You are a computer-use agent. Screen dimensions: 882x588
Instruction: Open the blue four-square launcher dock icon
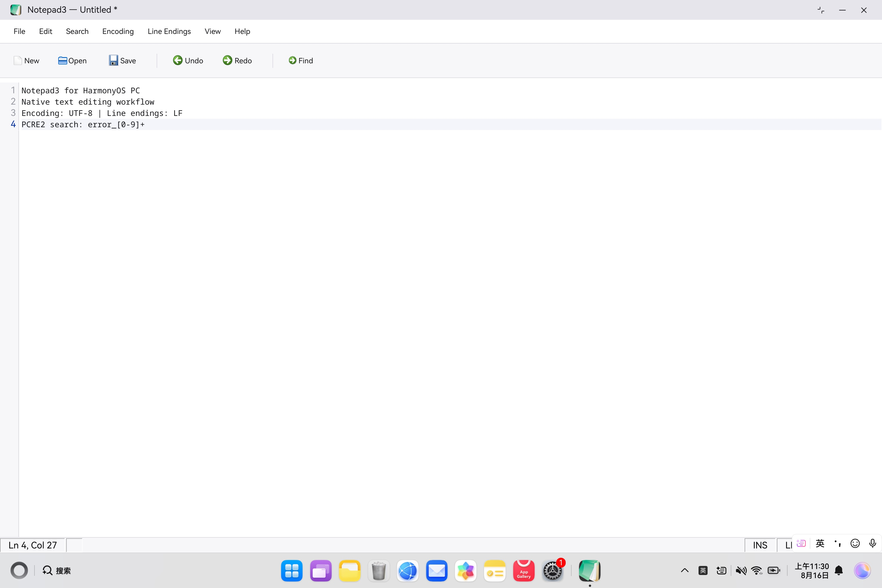[292, 571]
